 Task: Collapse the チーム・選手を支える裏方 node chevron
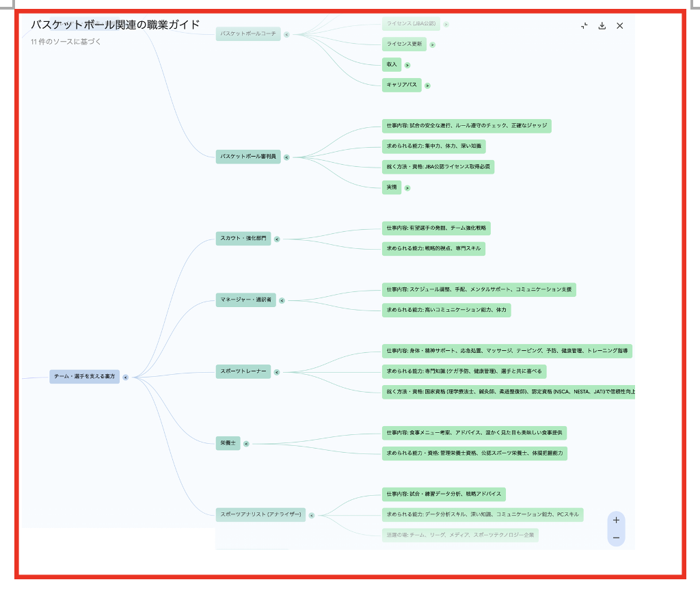pyautogui.click(x=126, y=378)
